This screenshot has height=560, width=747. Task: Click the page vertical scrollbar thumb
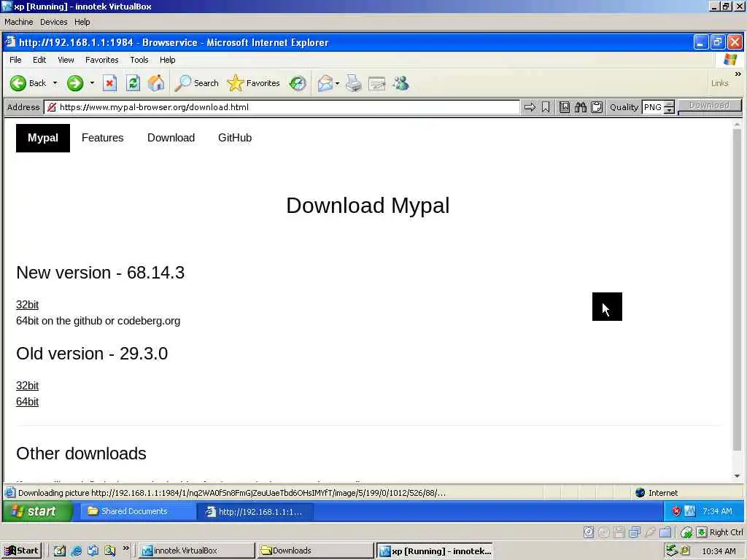coord(737,289)
